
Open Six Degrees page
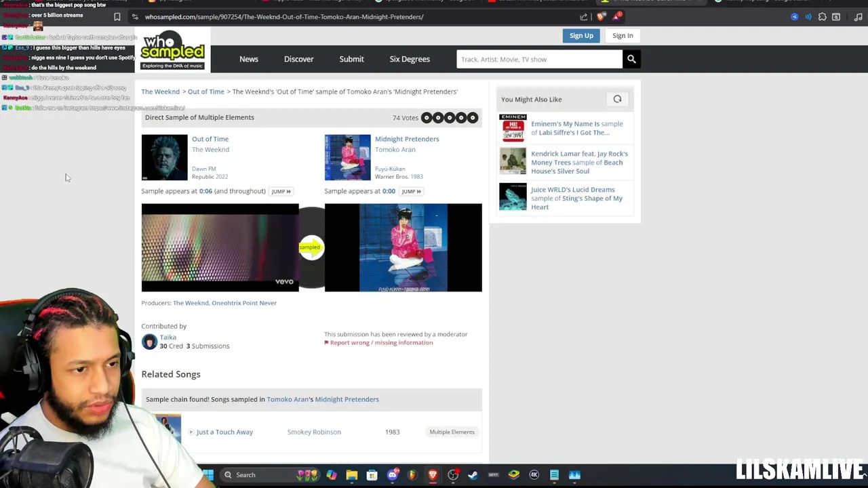tap(410, 59)
